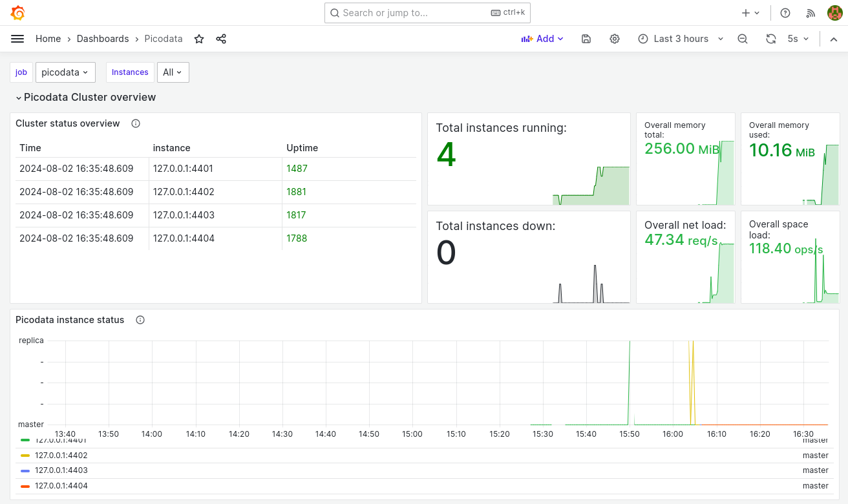Viewport: 848px width, 504px height.
Task: Refresh the dashboard now
Action: click(771, 39)
